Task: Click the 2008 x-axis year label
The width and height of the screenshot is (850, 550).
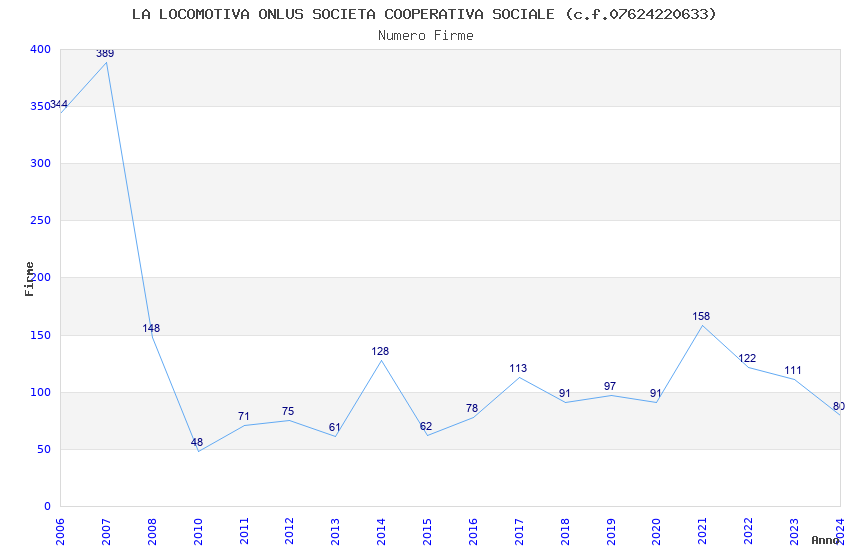Action: [x=152, y=532]
